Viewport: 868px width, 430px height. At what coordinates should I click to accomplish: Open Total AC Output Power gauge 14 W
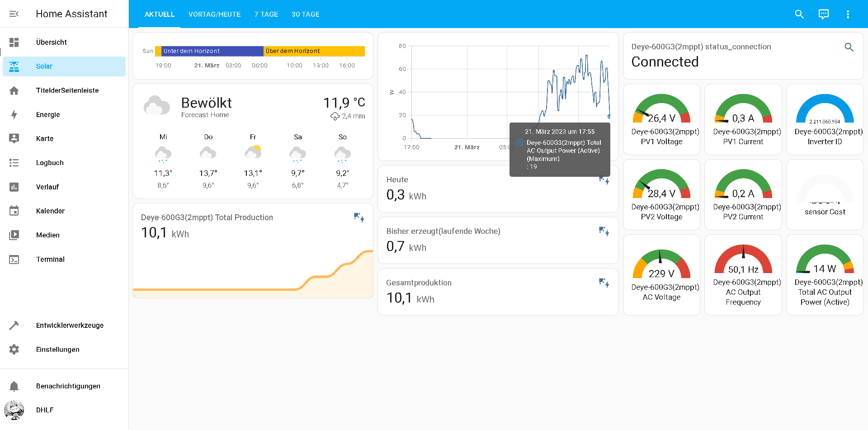point(825,275)
